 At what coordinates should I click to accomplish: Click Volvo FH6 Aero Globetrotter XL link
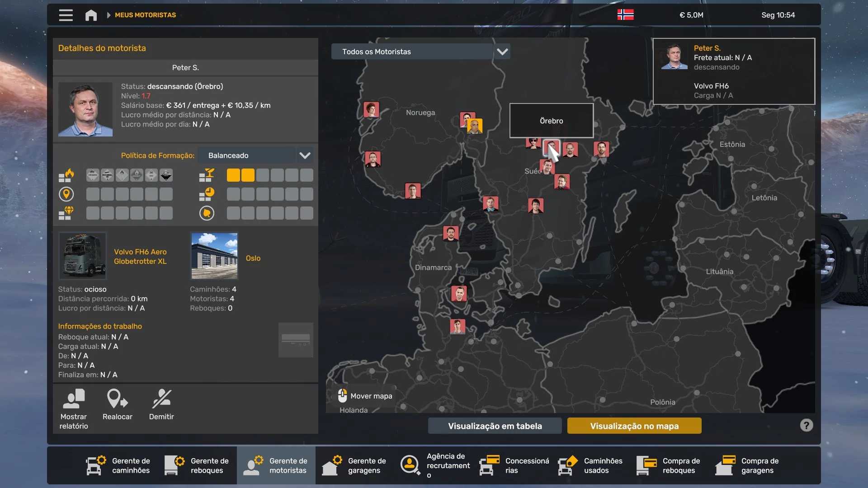click(x=140, y=256)
